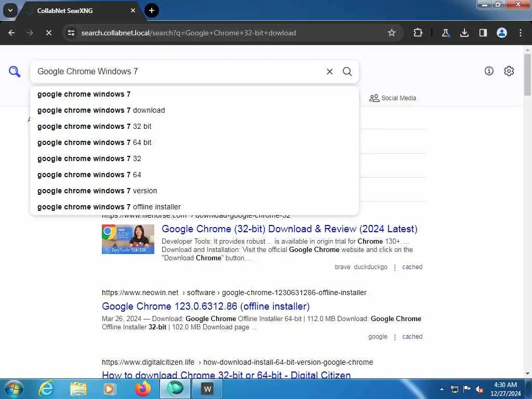This screenshot has width=532, height=399.
Task: Click the scrollbar down arrow
Action: [527, 374]
